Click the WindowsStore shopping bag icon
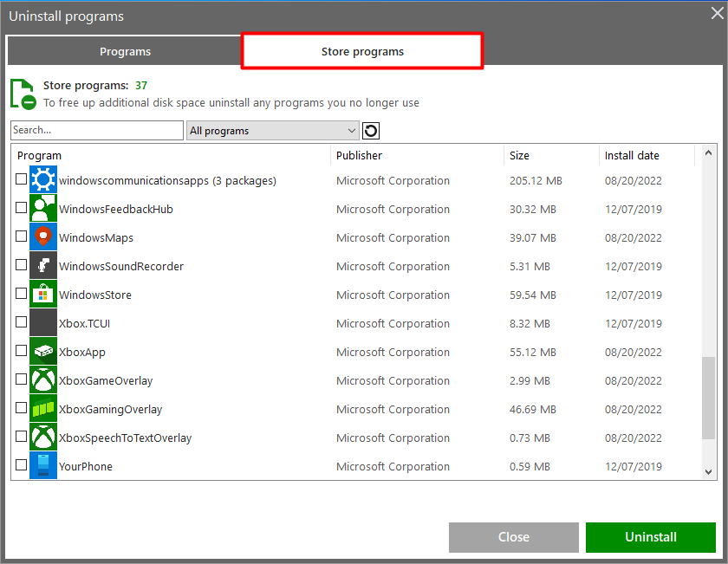 (x=43, y=294)
